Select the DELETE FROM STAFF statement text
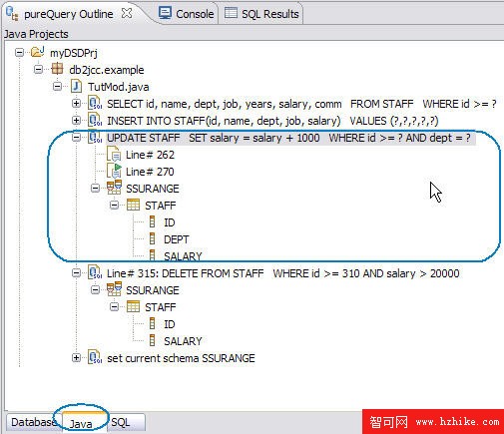Viewport: 504px width, 434px height. click(x=283, y=273)
